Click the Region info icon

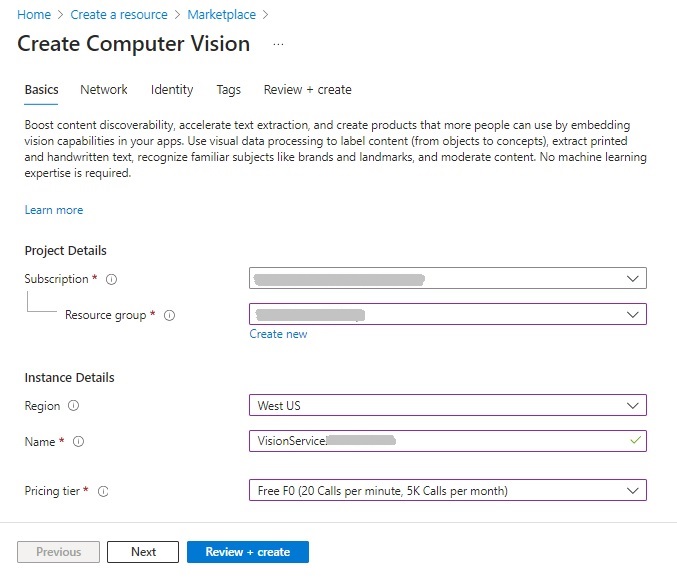pos(74,407)
